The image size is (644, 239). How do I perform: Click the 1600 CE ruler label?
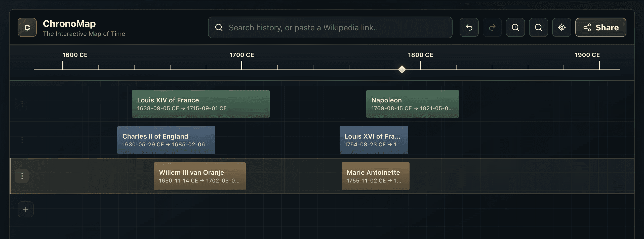click(75, 55)
